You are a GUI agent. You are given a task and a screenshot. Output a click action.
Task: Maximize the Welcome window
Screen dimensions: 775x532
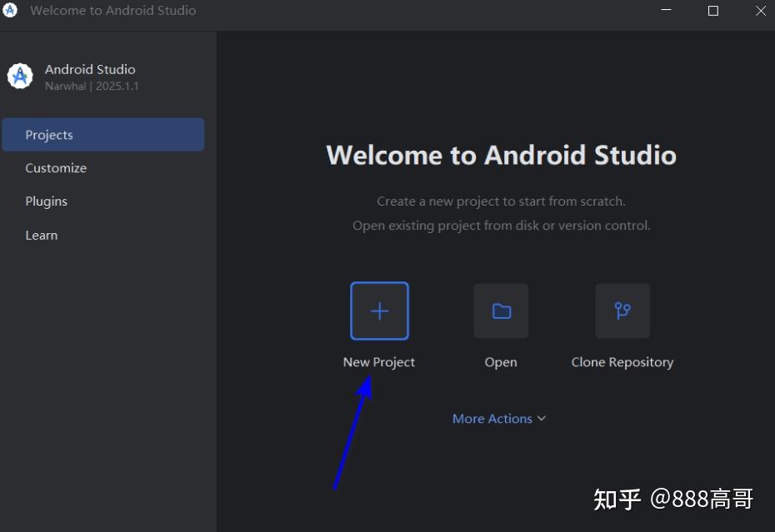(x=713, y=10)
